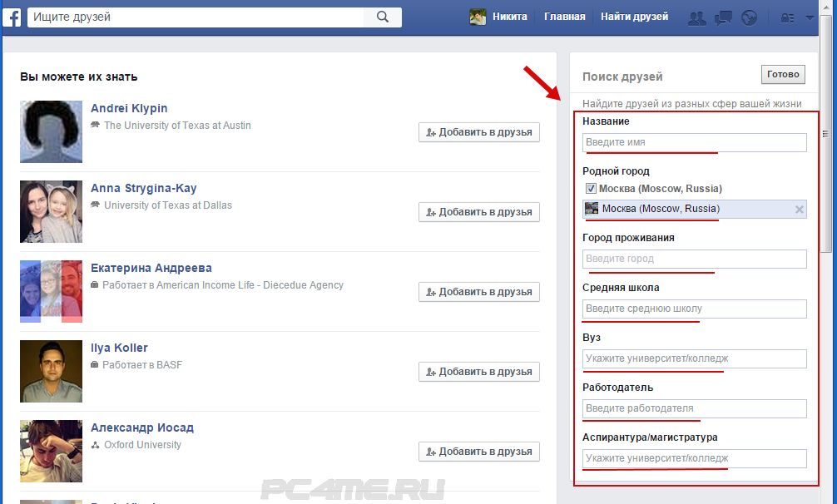Open the Найти друзей menu item
Viewport: 837px width, 504px height.
click(634, 17)
